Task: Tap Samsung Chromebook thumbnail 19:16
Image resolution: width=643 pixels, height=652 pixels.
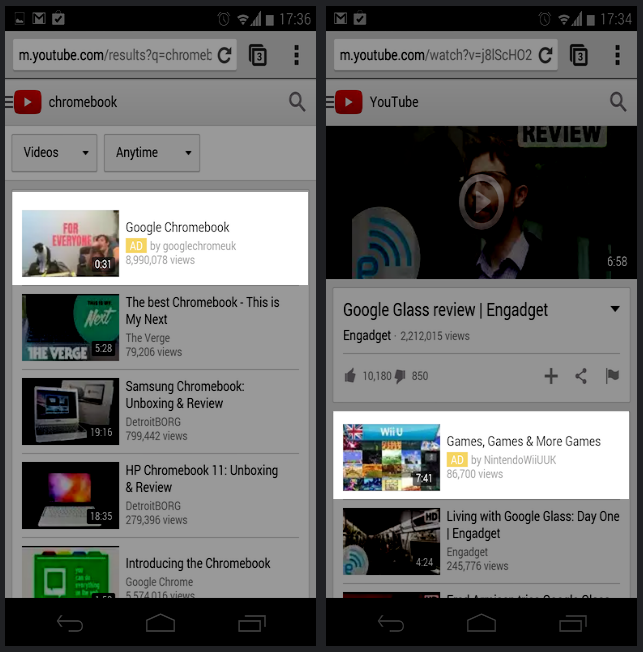Action: click(x=70, y=411)
